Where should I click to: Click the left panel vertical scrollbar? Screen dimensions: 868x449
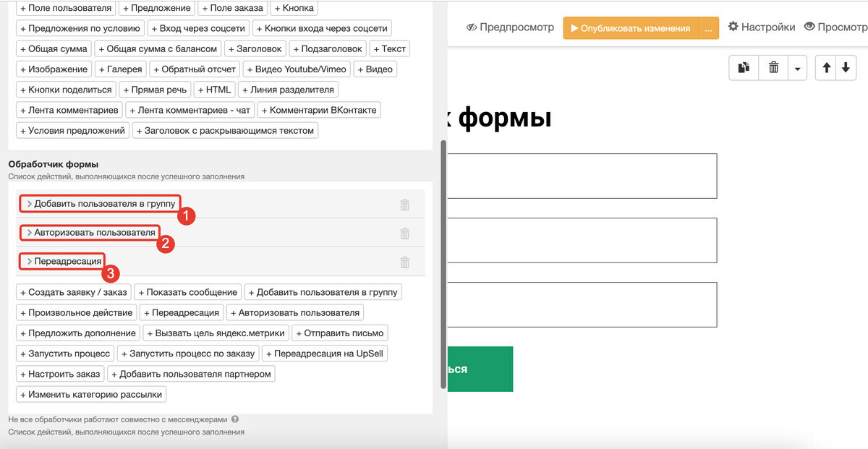(443, 265)
